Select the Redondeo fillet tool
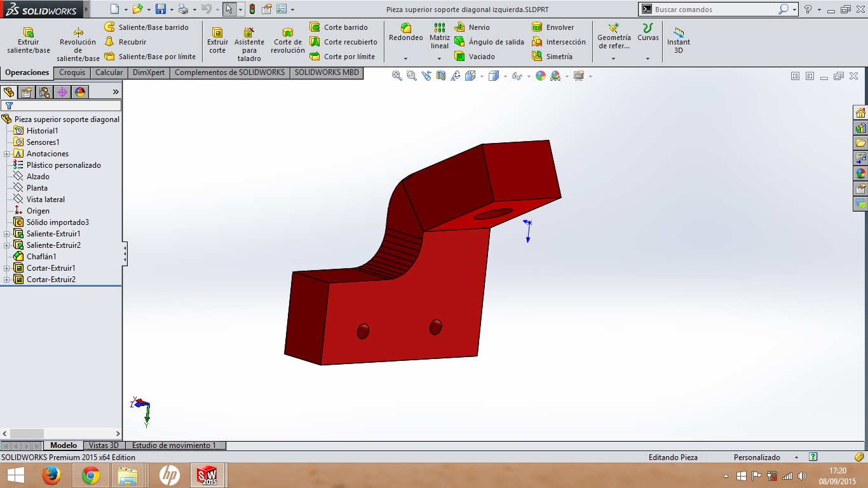 click(405, 33)
